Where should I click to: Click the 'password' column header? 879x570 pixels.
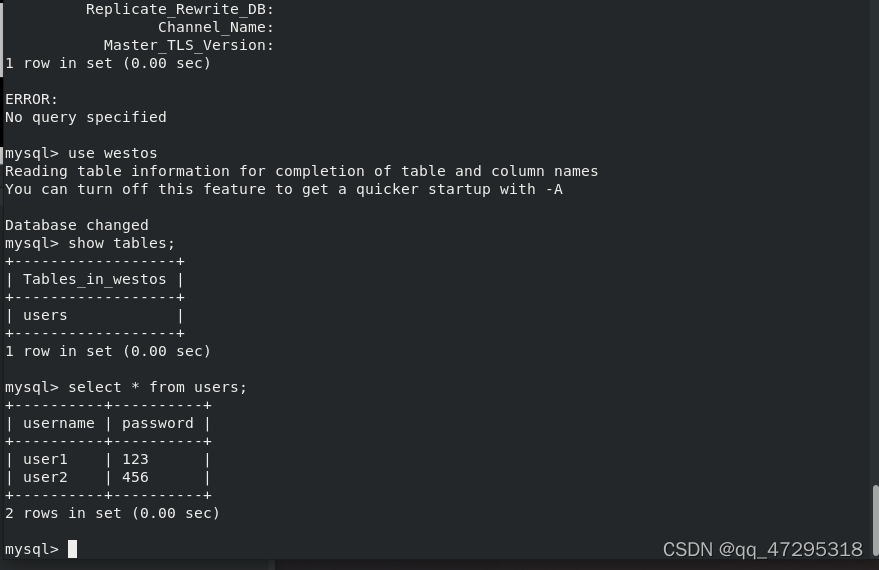click(158, 423)
